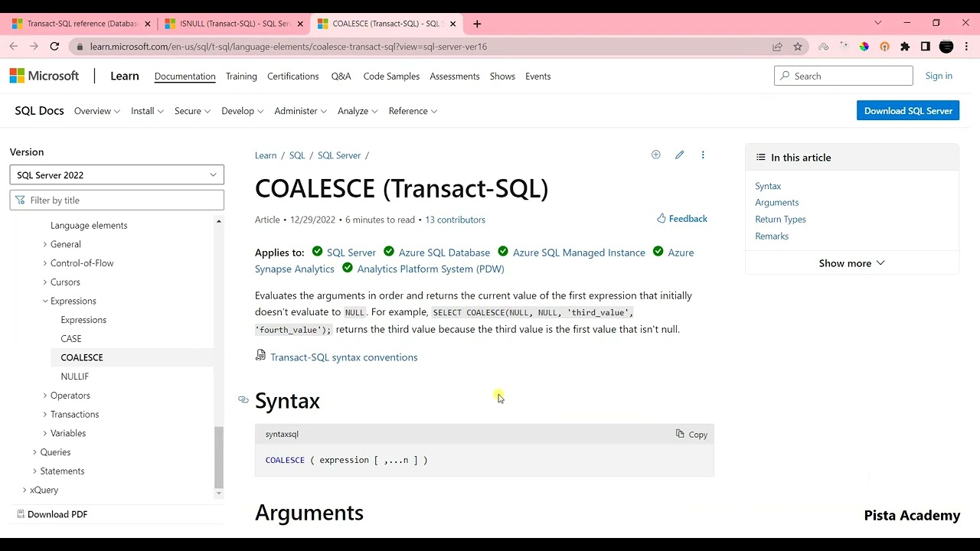Click the sidebar tree scrollbar thumb

[218, 458]
